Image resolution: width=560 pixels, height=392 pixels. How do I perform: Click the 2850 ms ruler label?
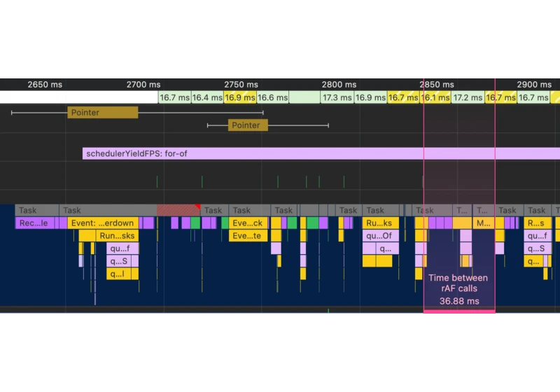[x=437, y=85]
